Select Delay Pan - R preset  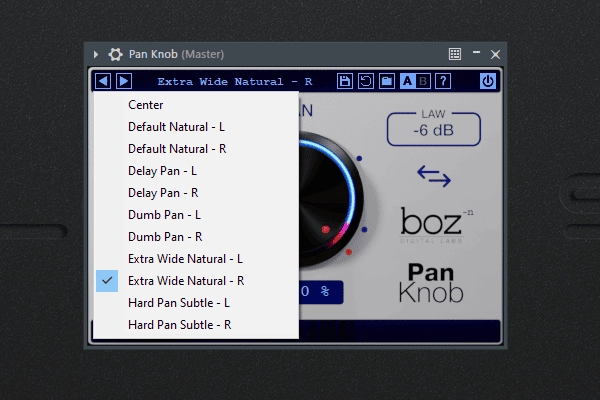(196, 193)
